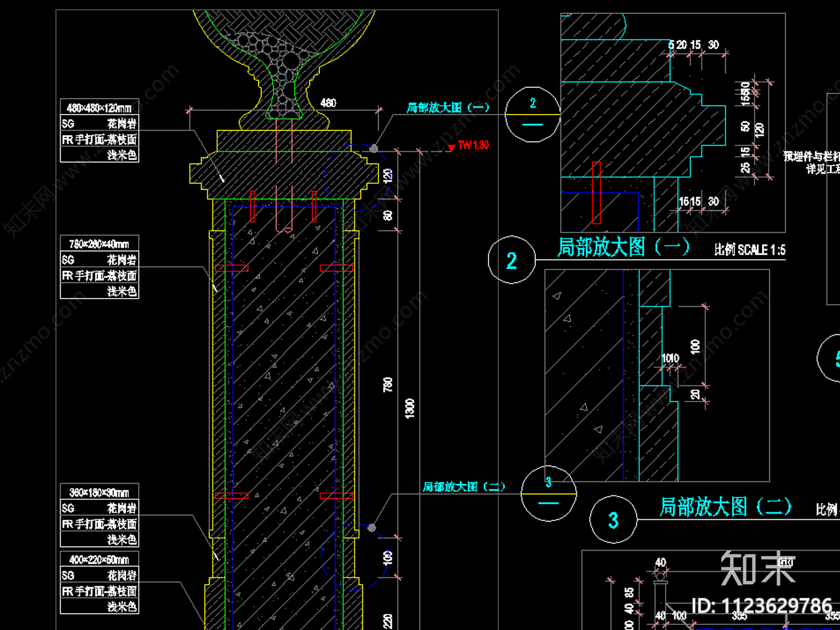Click the large circled number 2 detail marker
This screenshot has height=630, width=840.
click(x=511, y=260)
